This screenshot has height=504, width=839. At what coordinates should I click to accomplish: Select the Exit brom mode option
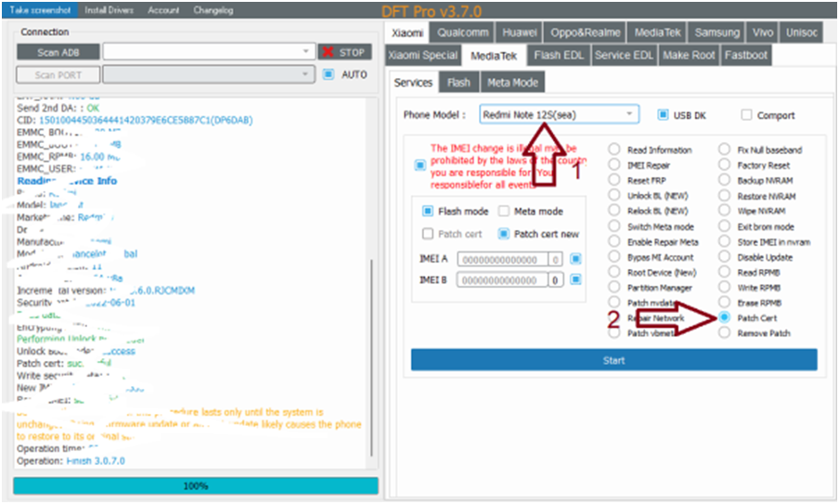[724, 226]
